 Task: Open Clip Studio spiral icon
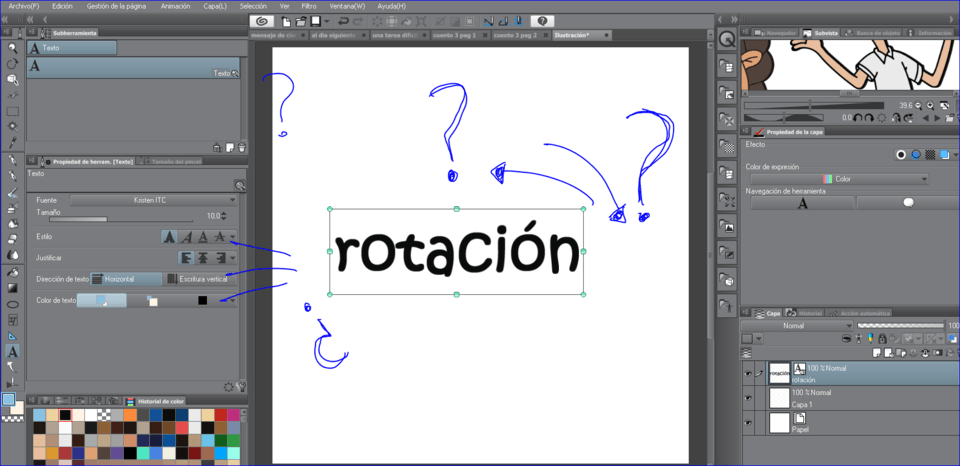[x=262, y=20]
